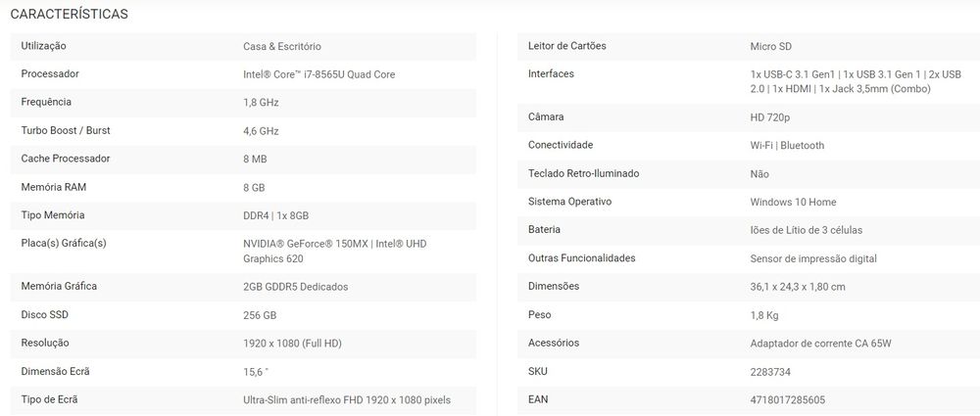The image size is (980, 416).
Task: Click the Disco SSD label
Action: click(45, 315)
